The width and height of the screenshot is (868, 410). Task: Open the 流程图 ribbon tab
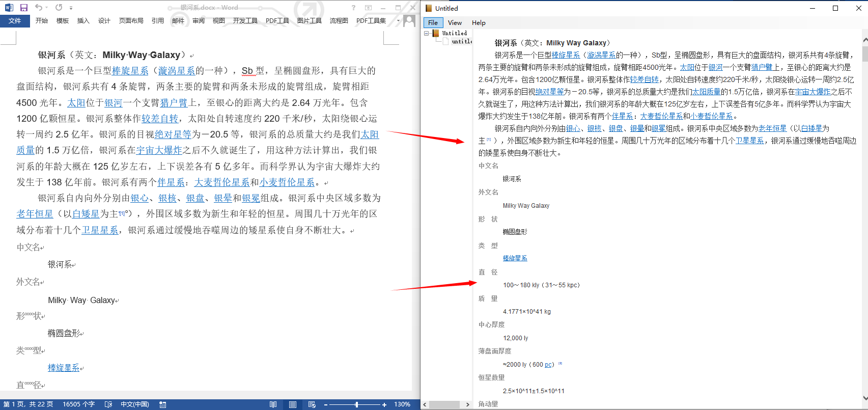(x=339, y=21)
